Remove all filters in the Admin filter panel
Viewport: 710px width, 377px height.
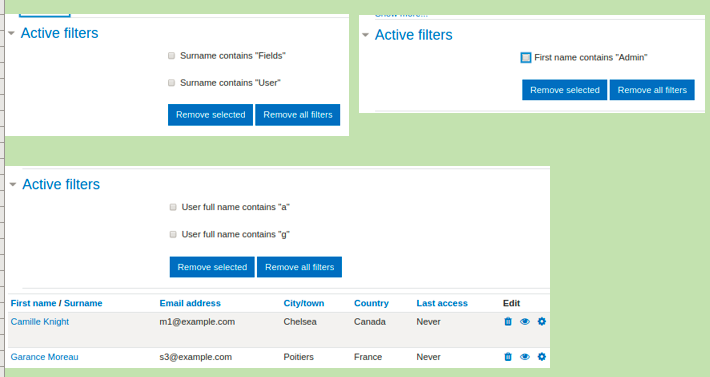tap(652, 90)
